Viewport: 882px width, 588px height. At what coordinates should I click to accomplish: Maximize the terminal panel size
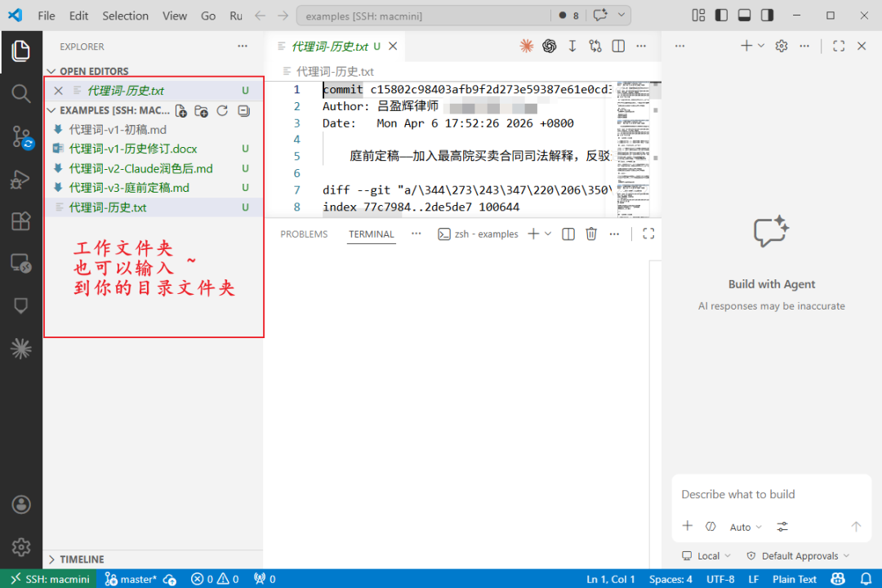click(648, 234)
